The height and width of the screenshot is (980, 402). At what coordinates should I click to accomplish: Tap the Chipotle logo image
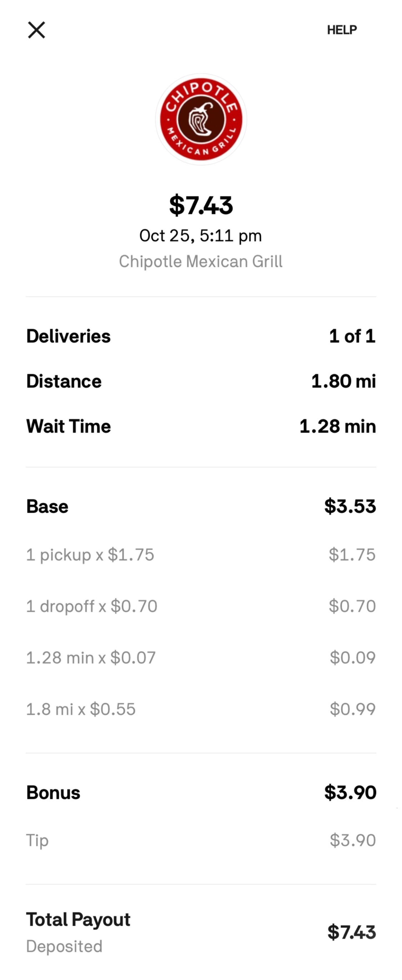coord(201,119)
